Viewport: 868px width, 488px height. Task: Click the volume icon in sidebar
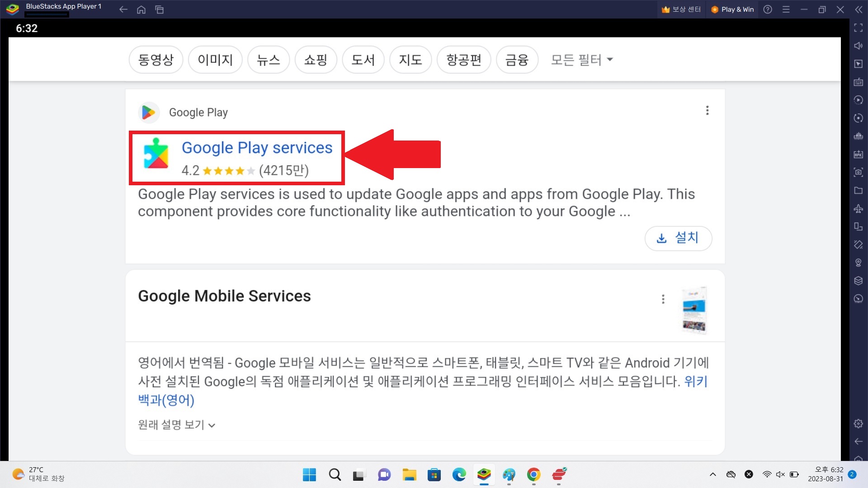click(859, 46)
